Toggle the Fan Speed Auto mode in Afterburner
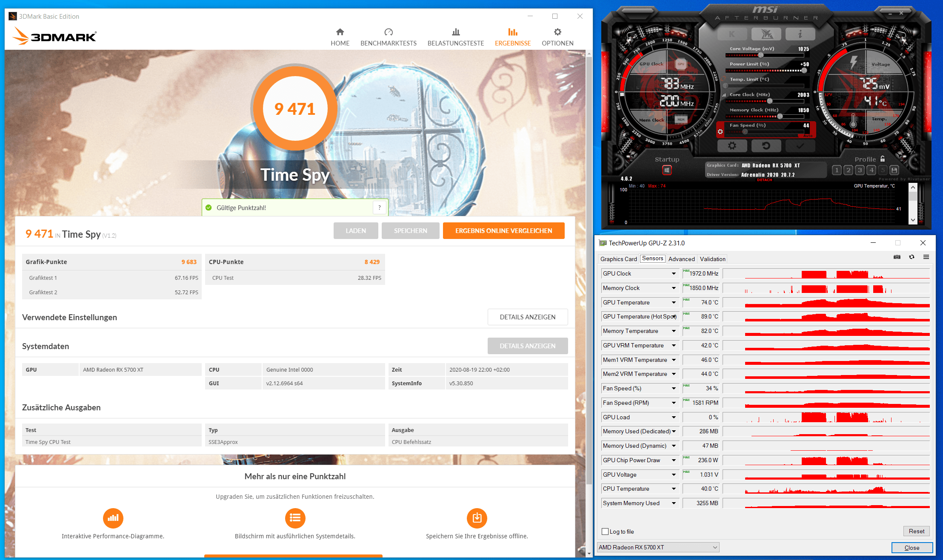Viewport: 943px width, 560px height. pyautogui.click(x=808, y=136)
